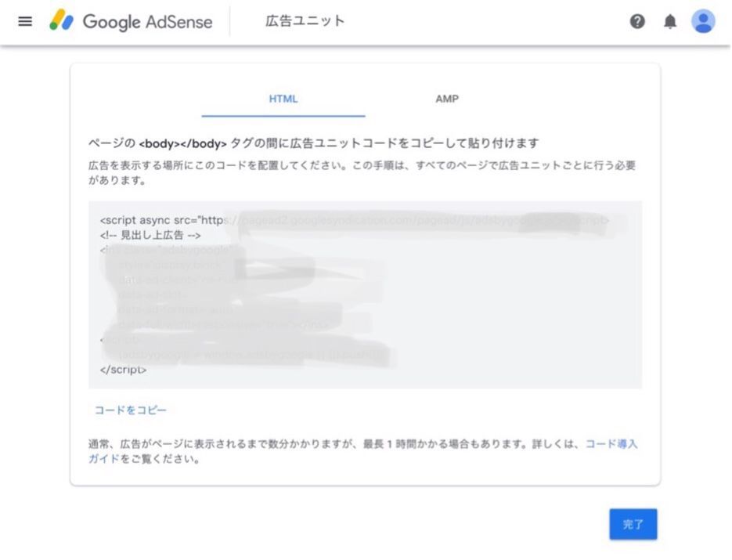Screen dimensions: 732x560
Task: Click the 通常、広告がページに表示される note
Action: tap(362, 451)
